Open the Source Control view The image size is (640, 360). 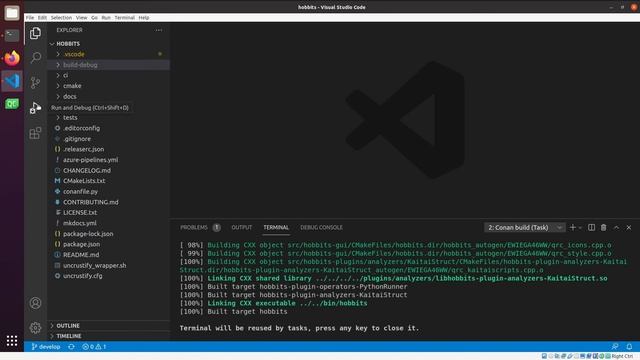pyautogui.click(x=36, y=82)
